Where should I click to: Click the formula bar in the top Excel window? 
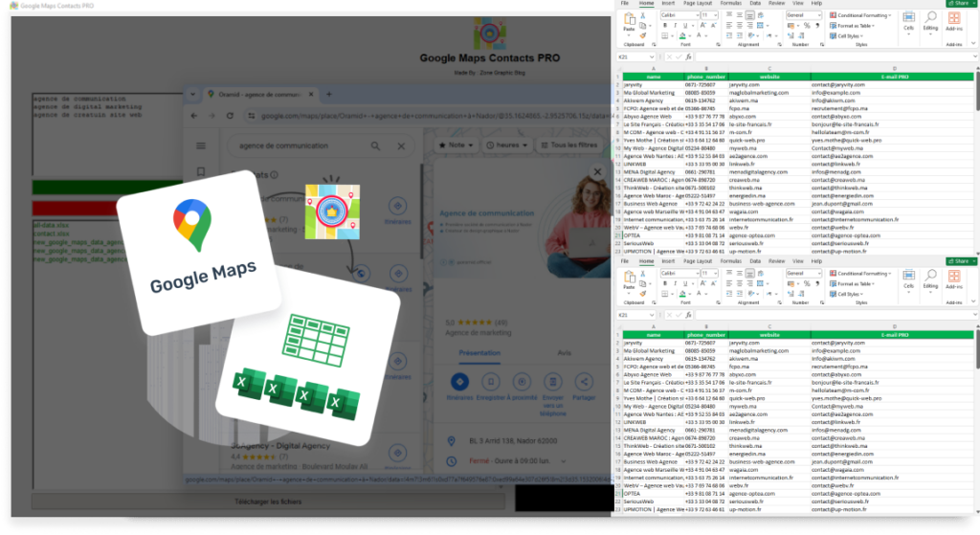[835, 56]
